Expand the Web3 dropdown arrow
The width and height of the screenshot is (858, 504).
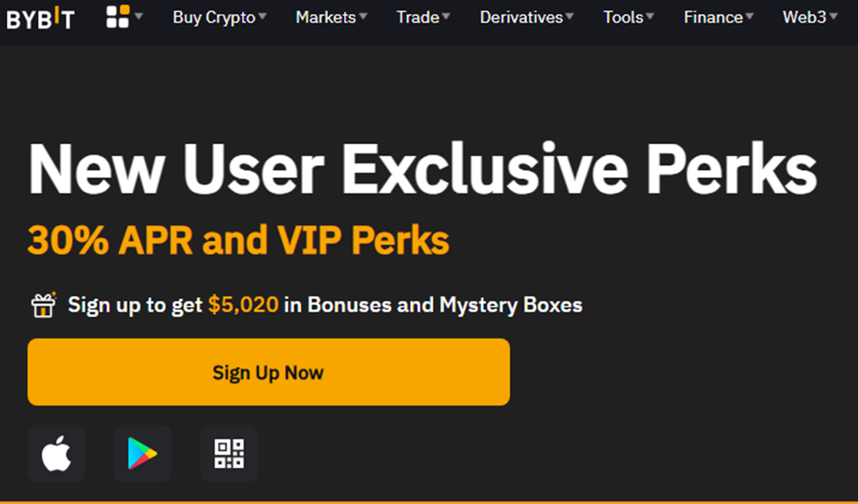tap(833, 17)
